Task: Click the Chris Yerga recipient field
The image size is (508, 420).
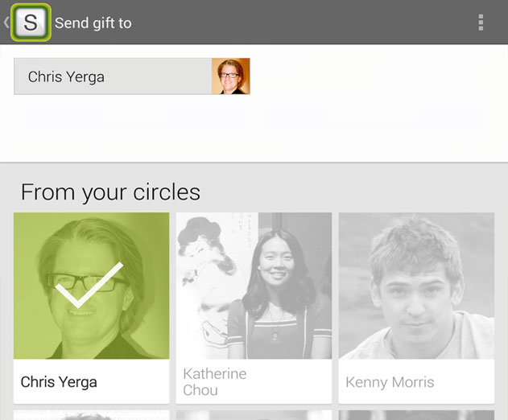Action: [132, 76]
